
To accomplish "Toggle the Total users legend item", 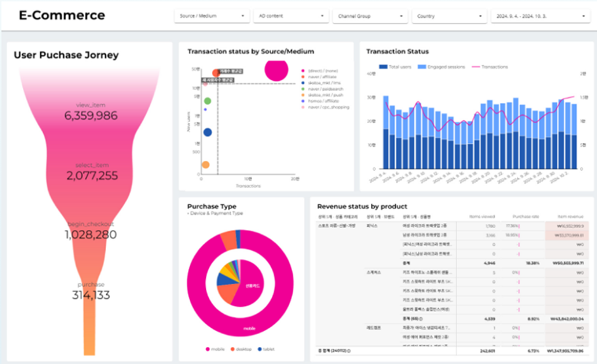I will [395, 67].
